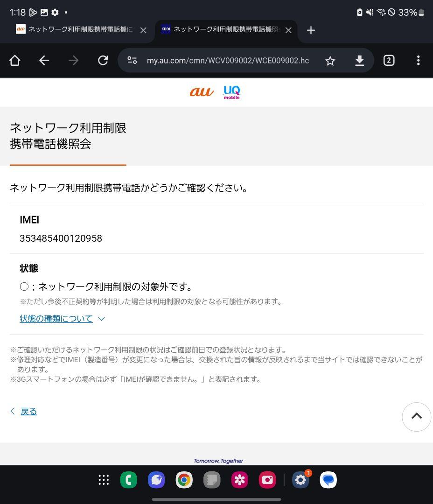Open Settings app showing notification badge
Image resolution: width=433 pixels, height=504 pixels.
click(300, 479)
